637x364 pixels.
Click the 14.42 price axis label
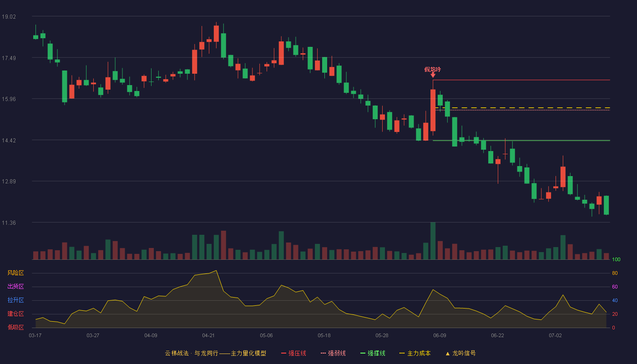9,140
